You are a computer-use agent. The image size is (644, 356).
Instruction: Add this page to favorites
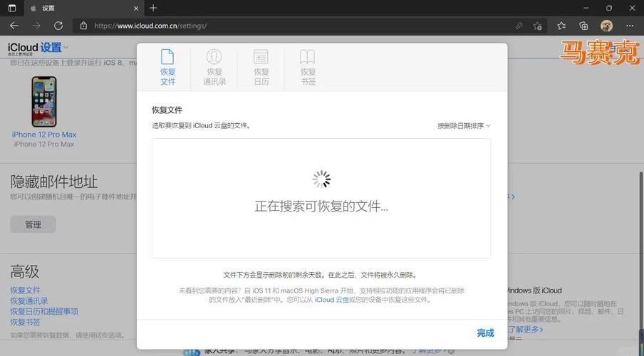(x=537, y=26)
